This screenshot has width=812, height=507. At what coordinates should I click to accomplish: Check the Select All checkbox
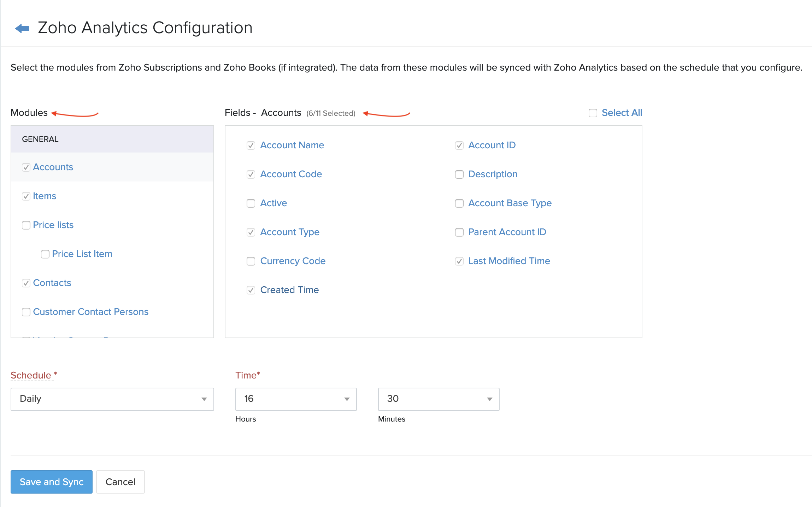pos(593,113)
